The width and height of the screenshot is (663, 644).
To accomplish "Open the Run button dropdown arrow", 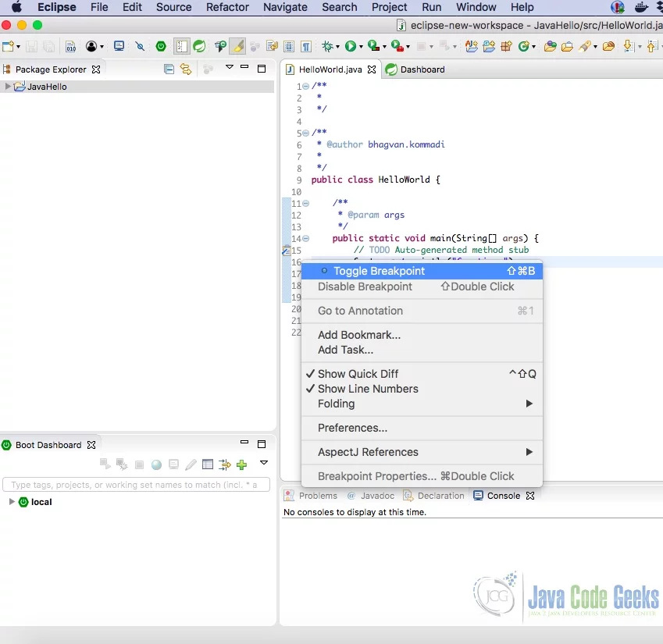I will [x=361, y=47].
